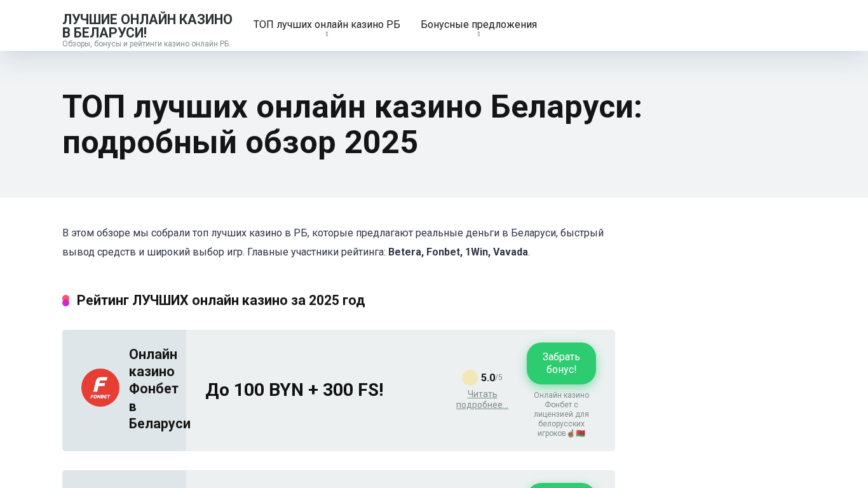The height and width of the screenshot is (488, 868).
Task: Click the bold text "Betera, Fonbet, 1Win, Vavada"
Action: (x=458, y=252)
